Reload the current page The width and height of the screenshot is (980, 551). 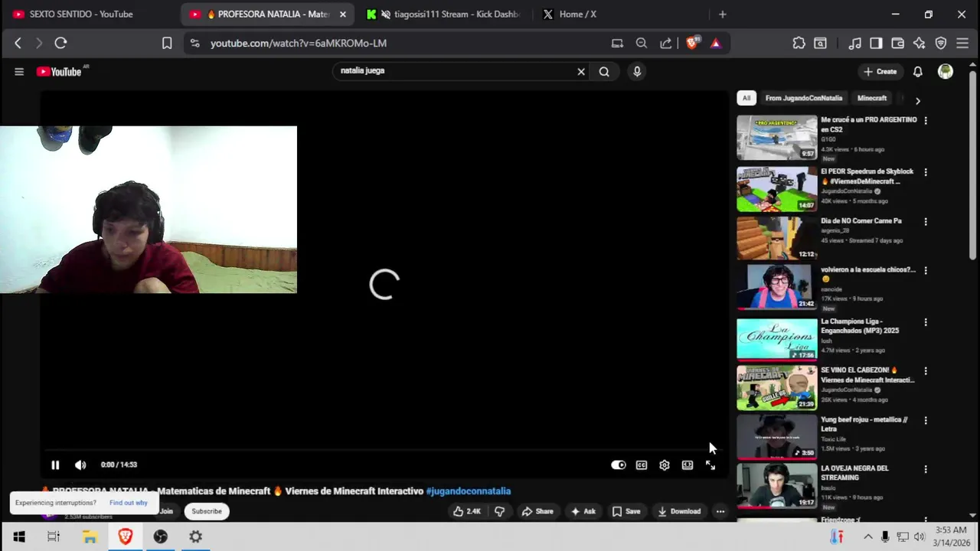point(60,43)
